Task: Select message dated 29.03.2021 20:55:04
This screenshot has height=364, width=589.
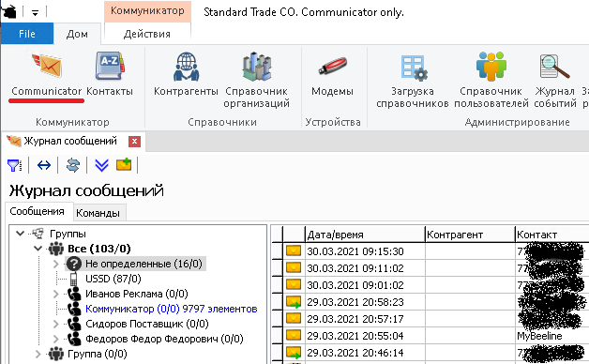Action: tap(355, 336)
